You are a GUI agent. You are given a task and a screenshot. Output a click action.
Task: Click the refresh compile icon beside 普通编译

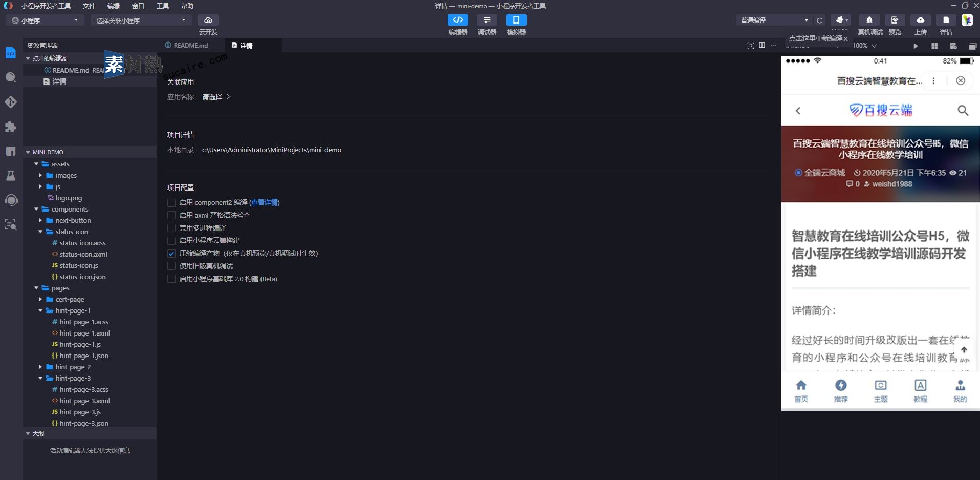819,20
